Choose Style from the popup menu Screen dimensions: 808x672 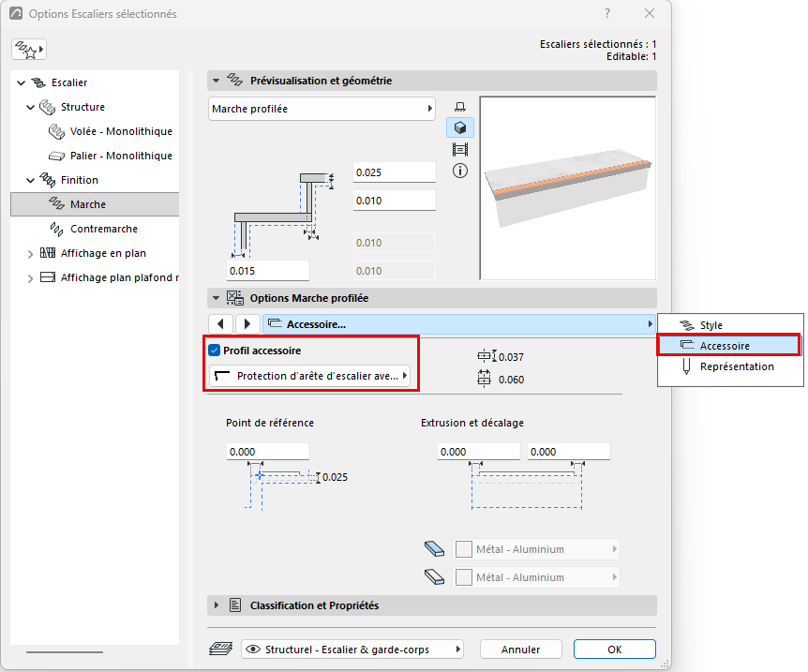tap(730, 325)
